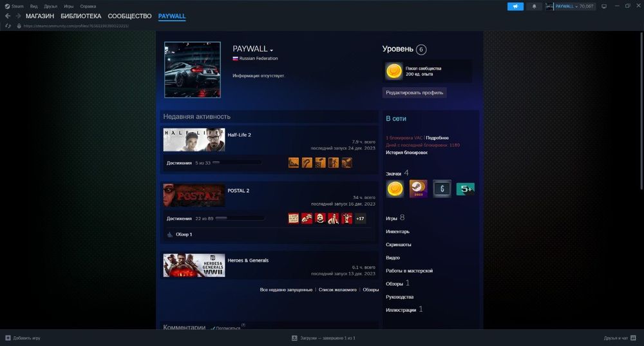644x346 pixels.
Task: Select the PAYWALL navigation tab
Action: click(x=172, y=16)
